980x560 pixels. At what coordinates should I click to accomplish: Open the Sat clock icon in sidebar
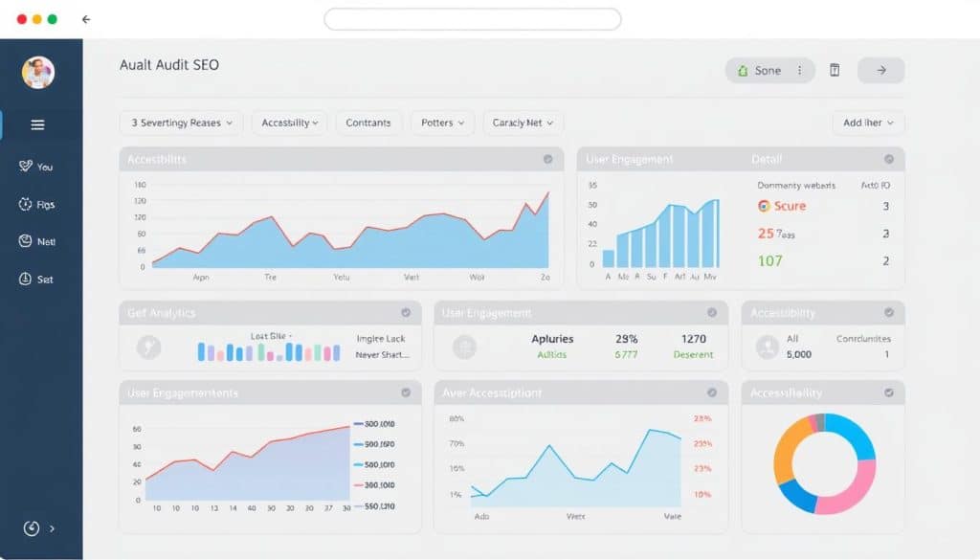click(x=25, y=279)
